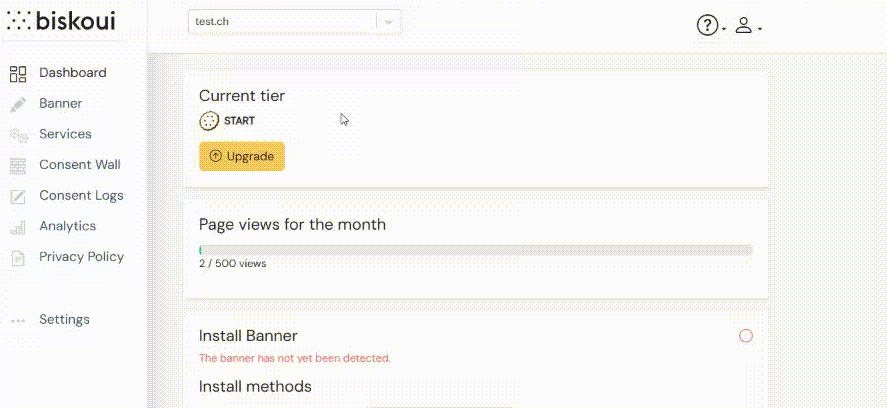887x408 pixels.
Task: Open the user account menu
Action: click(744, 26)
